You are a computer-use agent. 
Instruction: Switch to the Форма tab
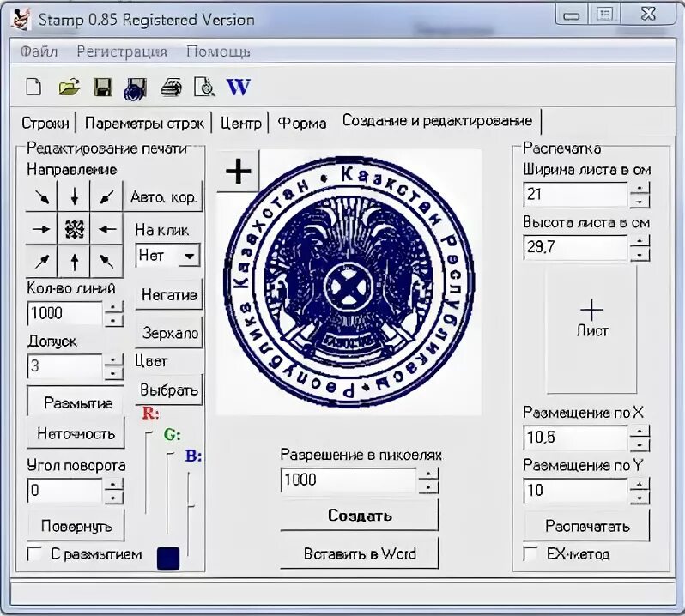coord(302,123)
